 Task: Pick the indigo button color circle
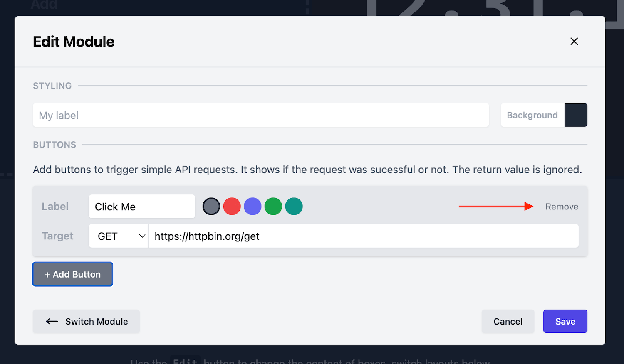[253, 207]
